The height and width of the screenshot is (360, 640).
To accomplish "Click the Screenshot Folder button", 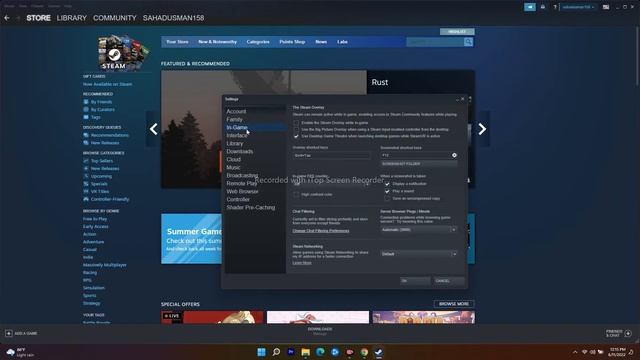I will (x=419, y=164).
